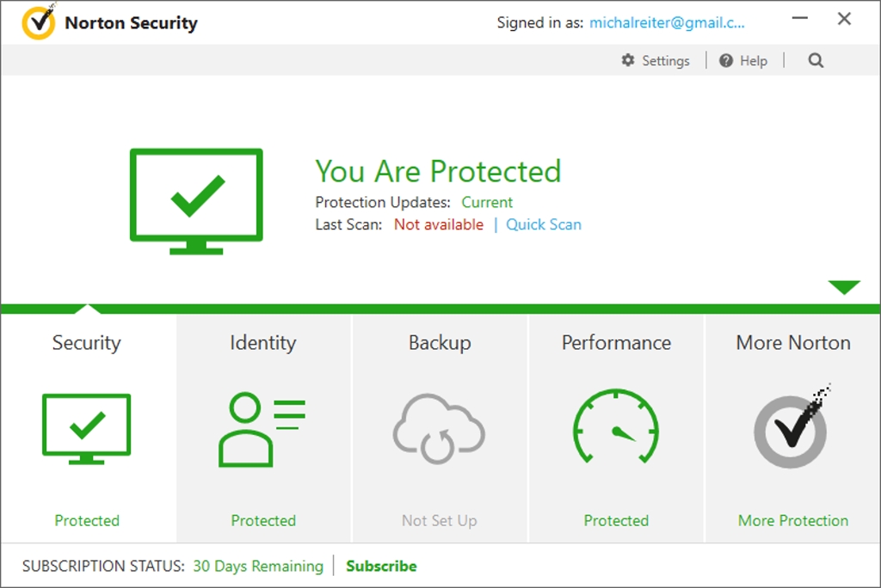Click the Norton logo icon in title bar
Image resolution: width=881 pixels, height=588 pixels.
[x=39, y=23]
